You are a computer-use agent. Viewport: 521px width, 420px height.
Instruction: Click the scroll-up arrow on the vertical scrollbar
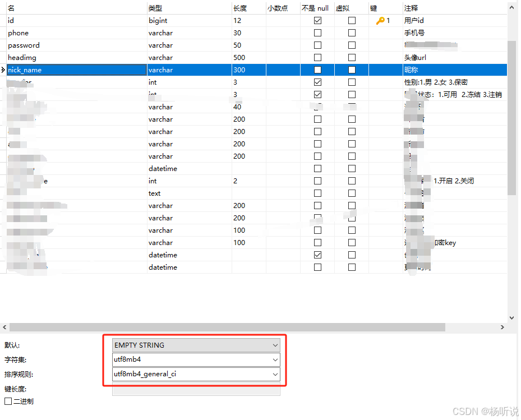coord(512,7)
